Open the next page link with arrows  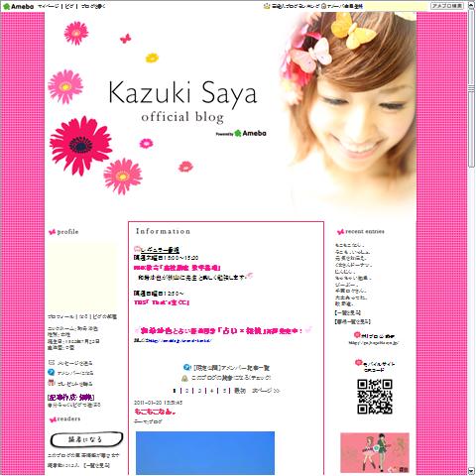[266, 391]
